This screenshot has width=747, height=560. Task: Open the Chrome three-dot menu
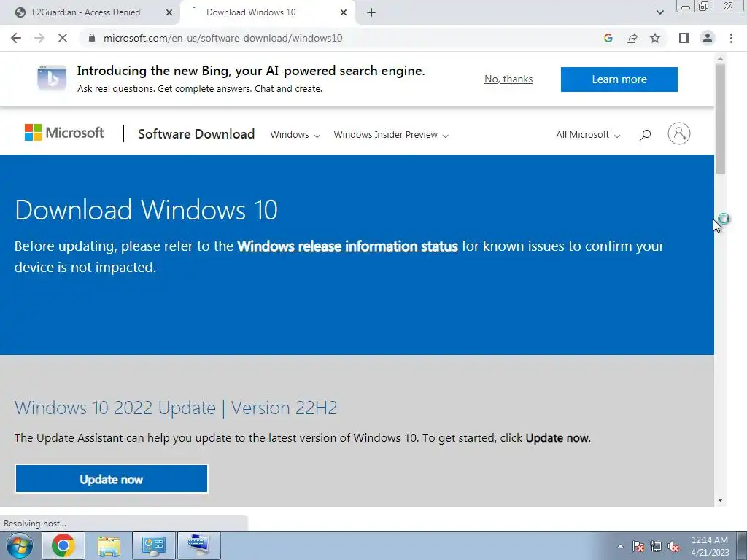(731, 38)
